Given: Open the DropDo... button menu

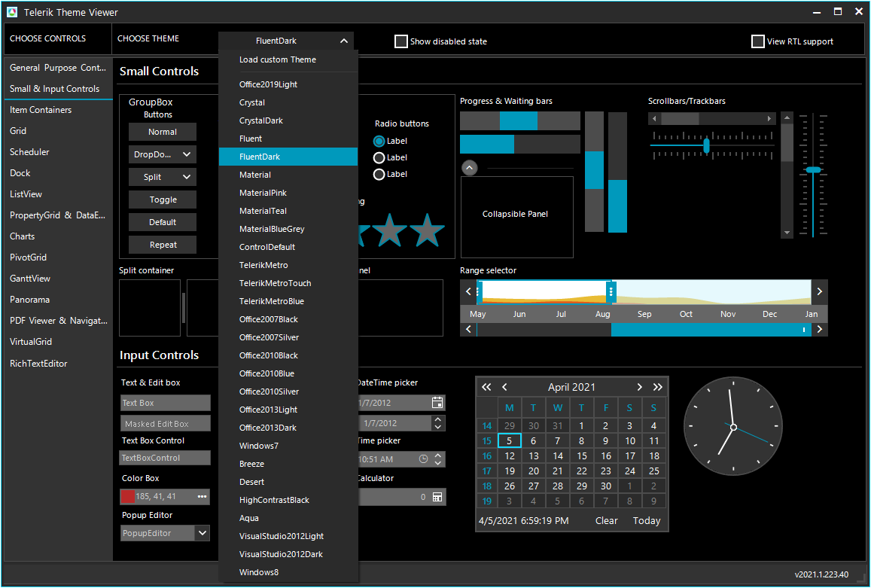Looking at the screenshot, I should point(163,154).
